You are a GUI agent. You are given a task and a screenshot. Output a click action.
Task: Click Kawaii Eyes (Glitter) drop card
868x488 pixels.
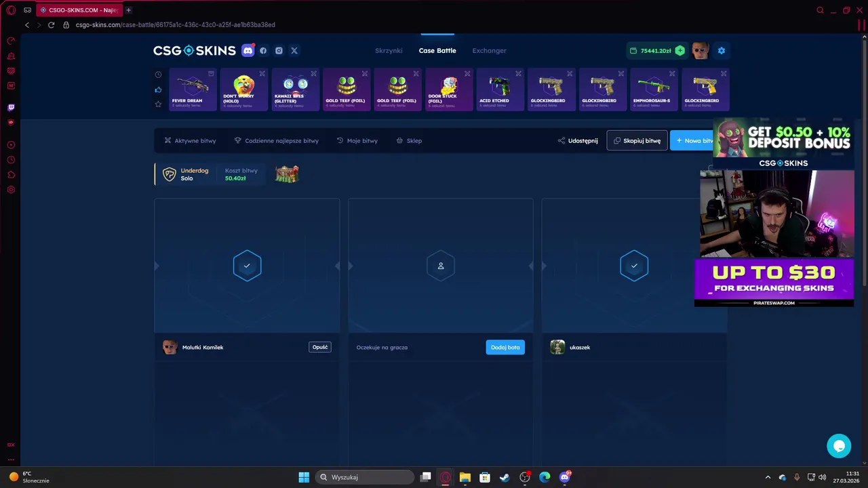tap(295, 89)
